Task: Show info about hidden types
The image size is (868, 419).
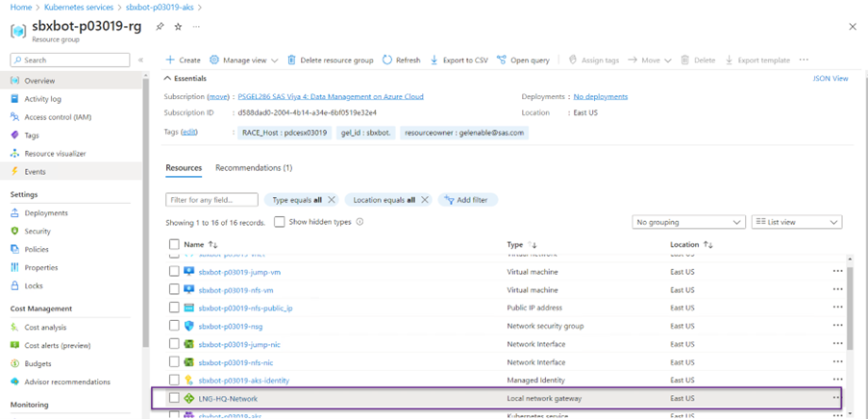Action: tap(360, 222)
